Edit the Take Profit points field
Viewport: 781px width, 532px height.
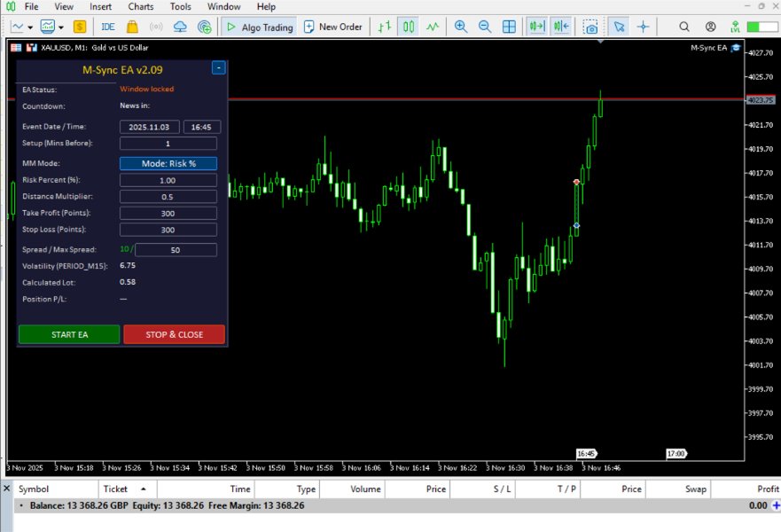tap(168, 213)
